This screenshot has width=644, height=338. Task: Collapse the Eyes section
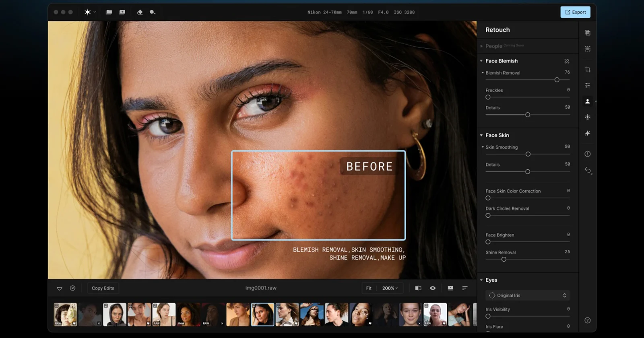pyautogui.click(x=481, y=280)
